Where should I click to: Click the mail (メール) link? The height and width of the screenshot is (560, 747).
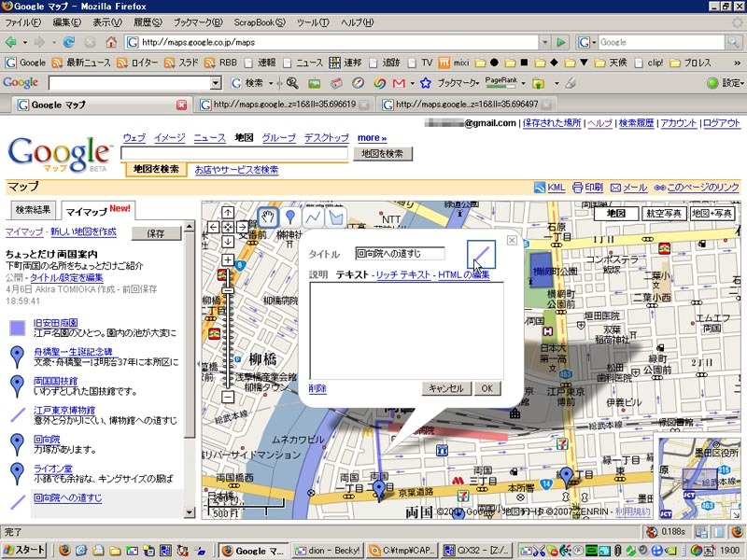coord(628,188)
